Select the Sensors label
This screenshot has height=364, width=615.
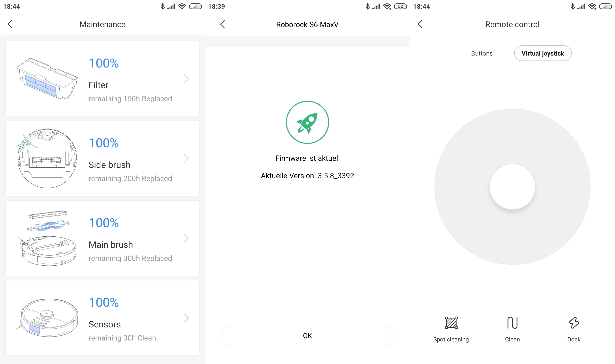tap(105, 324)
